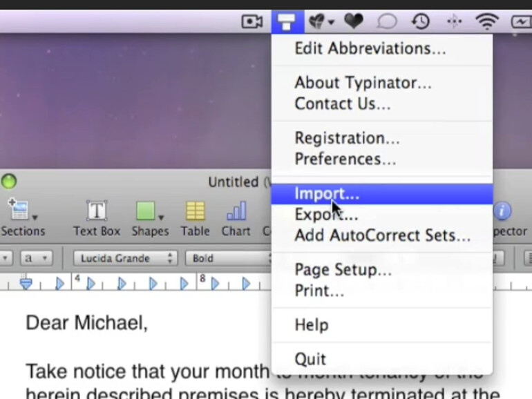The height and width of the screenshot is (399, 532).
Task: Open Preferences... in Typinator menu
Action: 382,159
